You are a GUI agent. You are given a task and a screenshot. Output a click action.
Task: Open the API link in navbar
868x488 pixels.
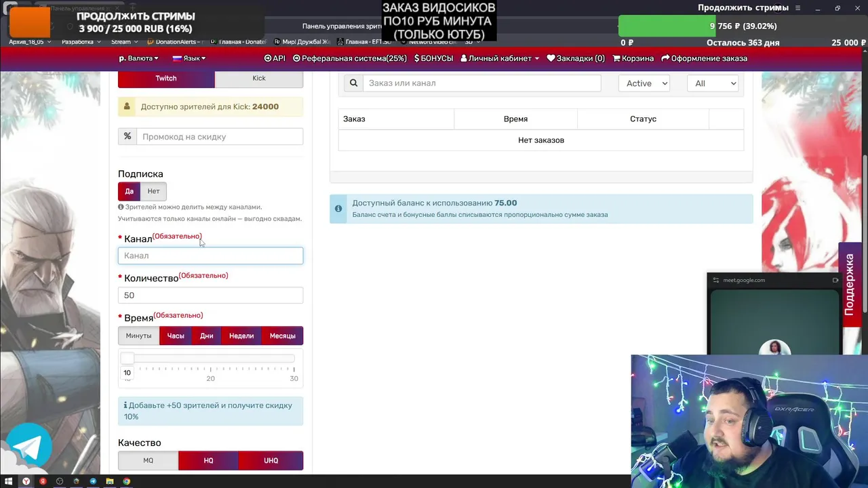(275, 58)
